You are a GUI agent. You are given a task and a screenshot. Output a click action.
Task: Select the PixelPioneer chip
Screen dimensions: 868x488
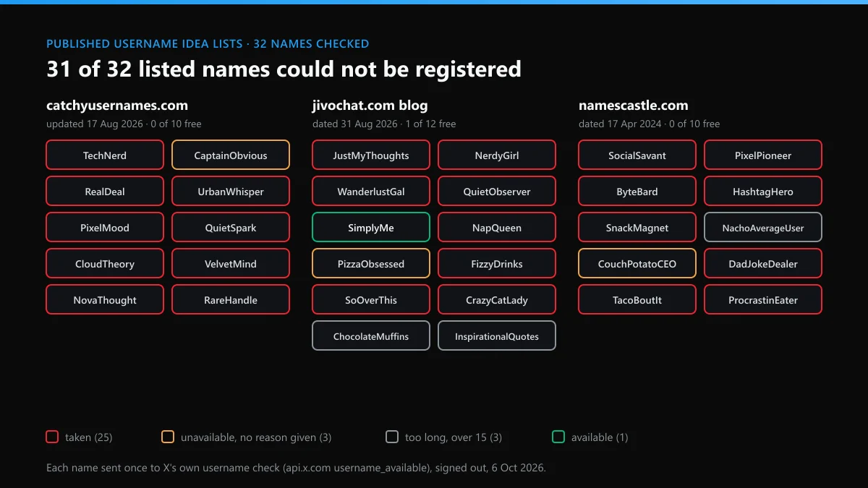(x=763, y=155)
